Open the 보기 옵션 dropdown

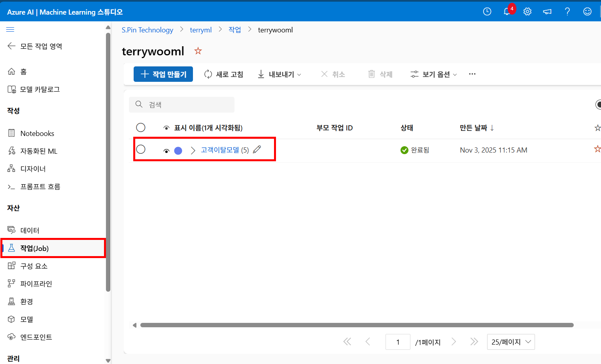(x=434, y=74)
